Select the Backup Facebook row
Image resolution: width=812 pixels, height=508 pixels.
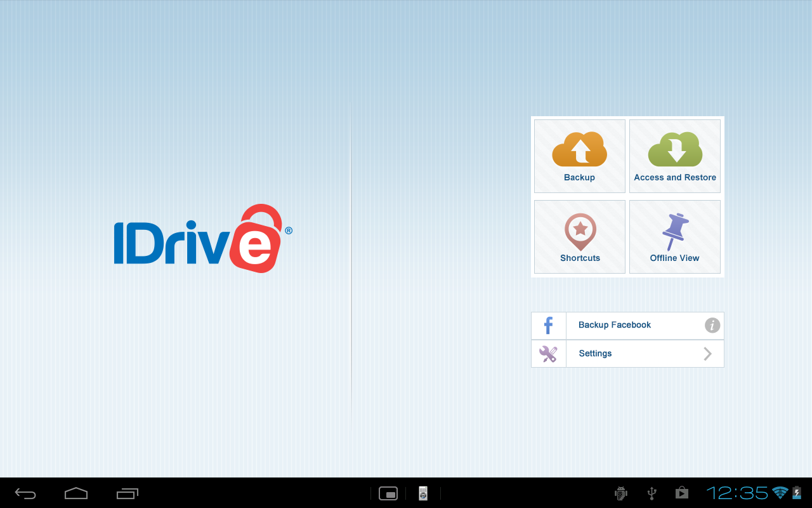coord(627,326)
